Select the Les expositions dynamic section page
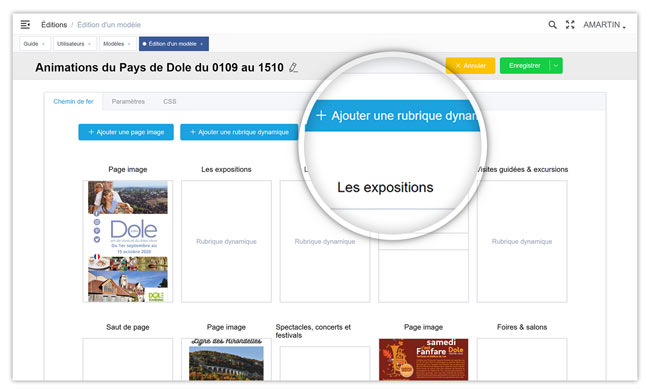 [x=226, y=241]
